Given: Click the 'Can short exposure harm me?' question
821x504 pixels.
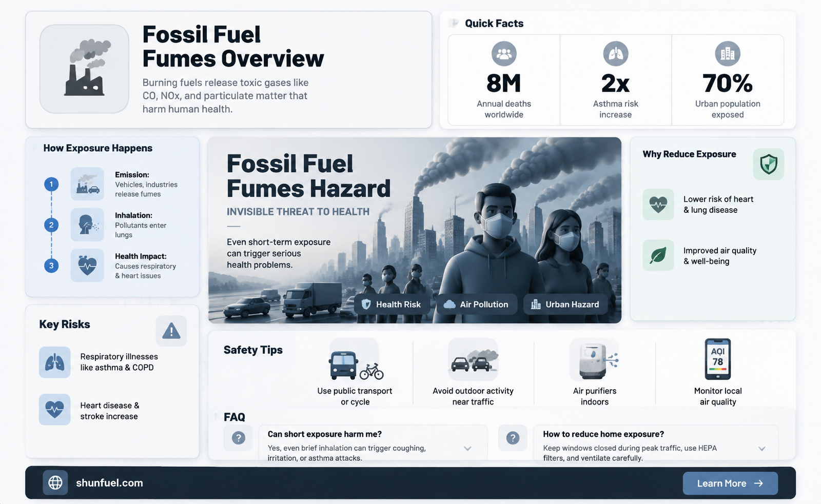Looking at the screenshot, I should pos(325,434).
